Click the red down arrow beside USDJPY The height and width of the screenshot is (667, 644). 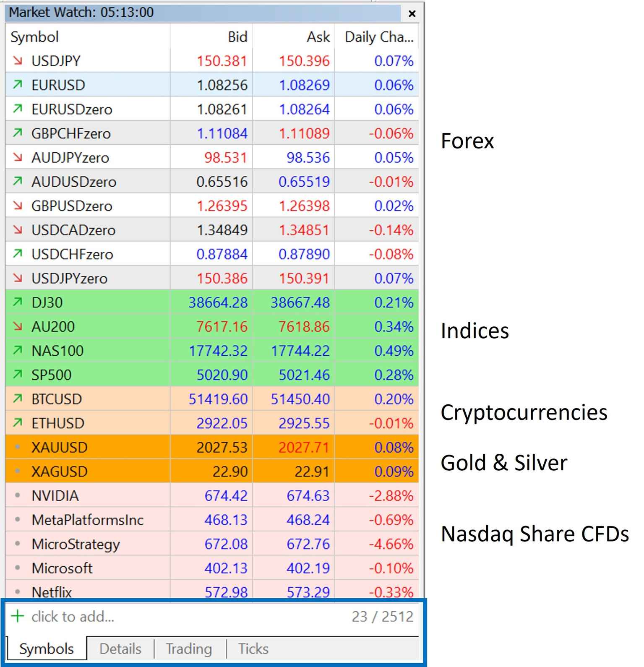[18, 61]
